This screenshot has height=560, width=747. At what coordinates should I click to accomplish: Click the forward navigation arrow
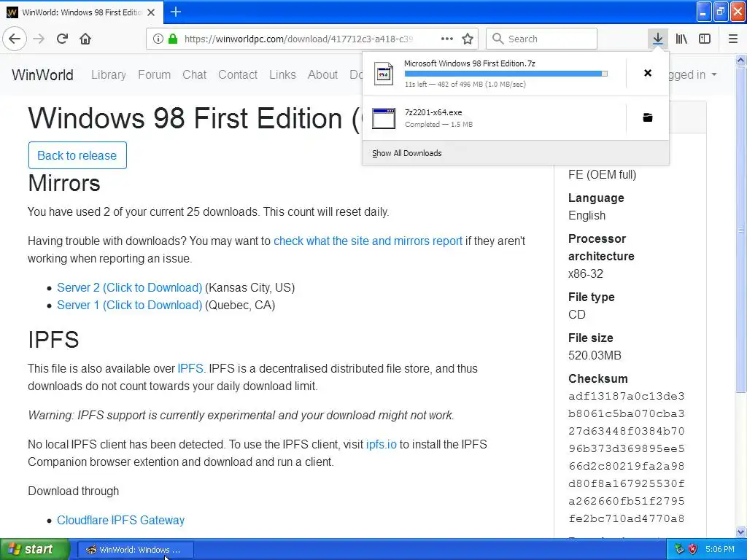pyautogui.click(x=39, y=39)
